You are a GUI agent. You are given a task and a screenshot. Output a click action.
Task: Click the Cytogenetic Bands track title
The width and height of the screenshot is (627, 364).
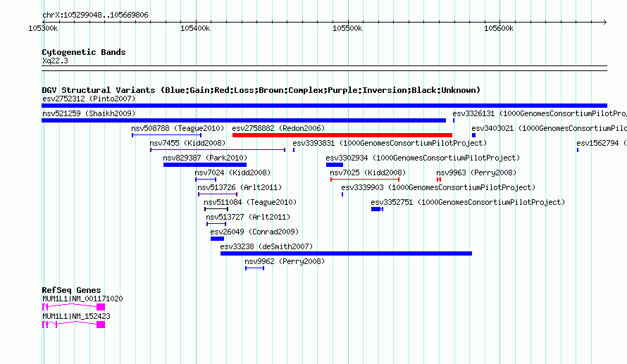tap(84, 52)
